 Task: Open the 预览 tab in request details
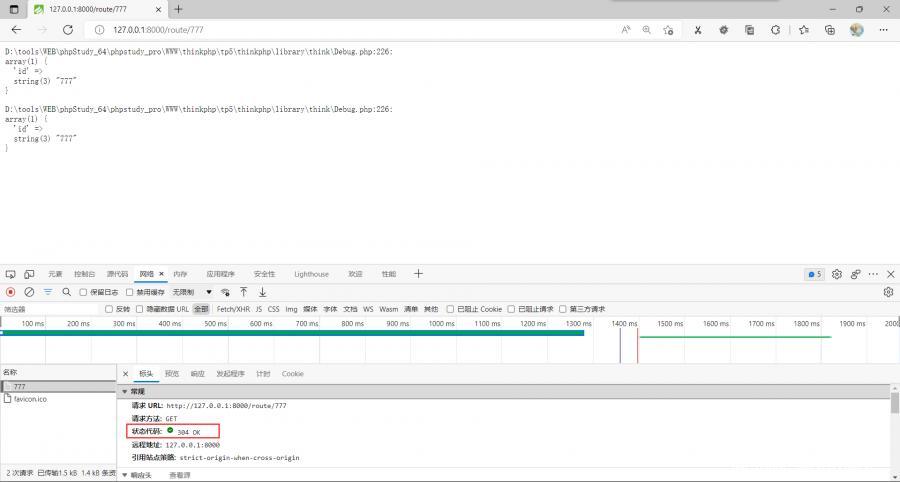point(172,373)
